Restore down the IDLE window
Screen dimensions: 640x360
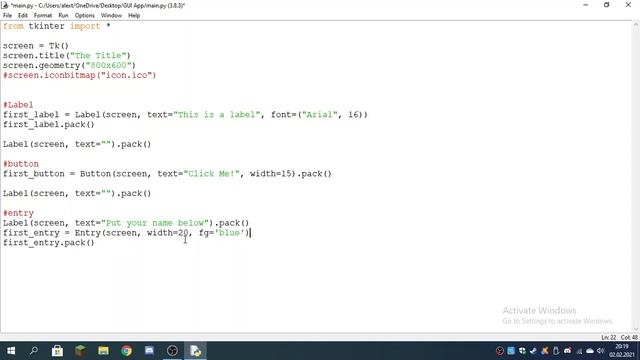pyautogui.click(x=607, y=5)
